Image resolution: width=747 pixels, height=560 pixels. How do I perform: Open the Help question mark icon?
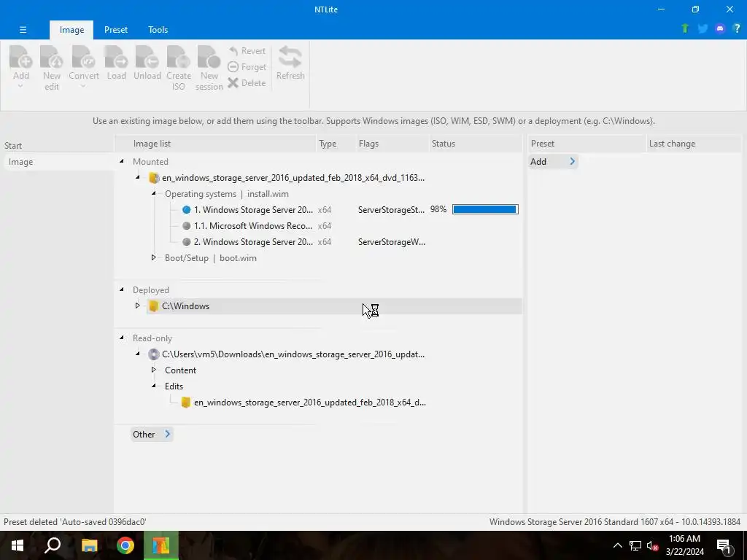[737, 28]
